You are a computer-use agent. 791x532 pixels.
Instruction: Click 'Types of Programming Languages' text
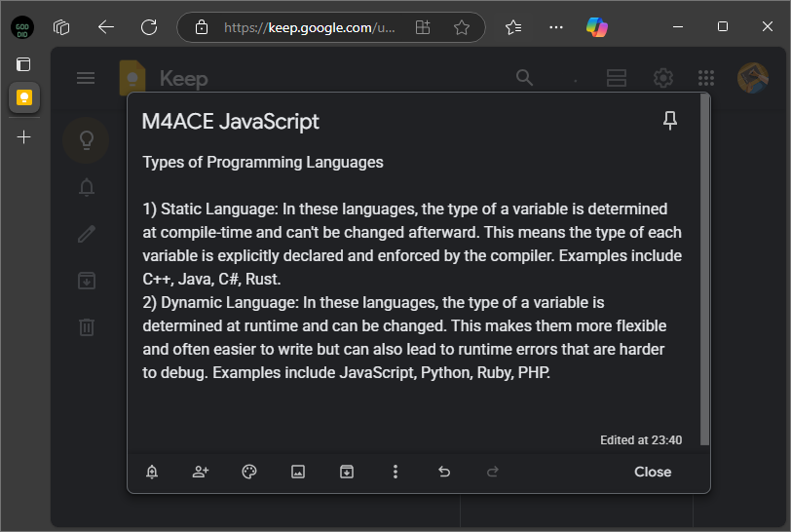(263, 162)
